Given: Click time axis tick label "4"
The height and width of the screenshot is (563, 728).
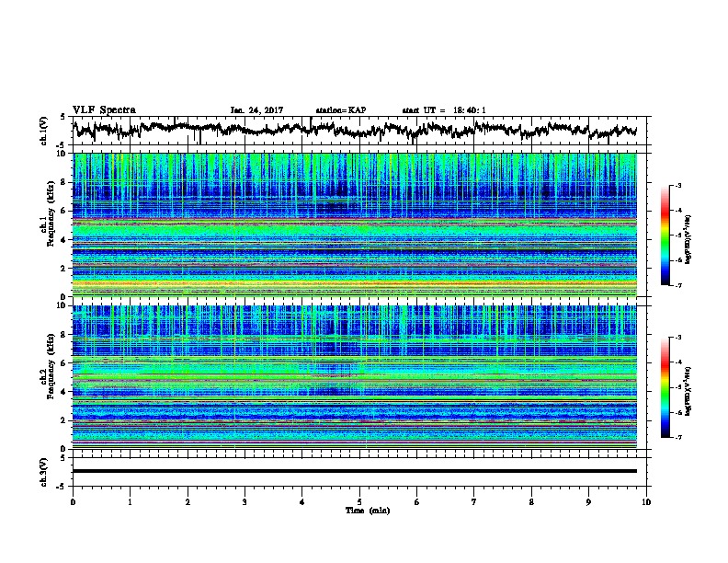Looking at the screenshot, I should 302,502.
